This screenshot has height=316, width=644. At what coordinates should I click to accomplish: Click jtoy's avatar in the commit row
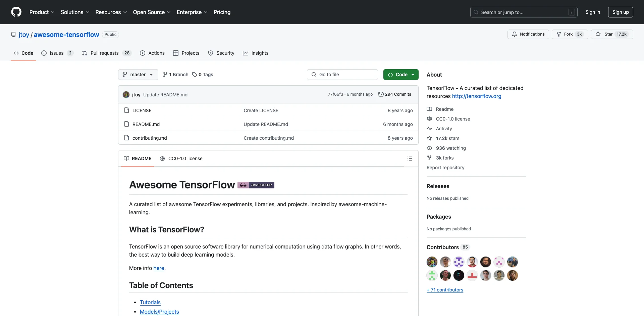pyautogui.click(x=126, y=95)
